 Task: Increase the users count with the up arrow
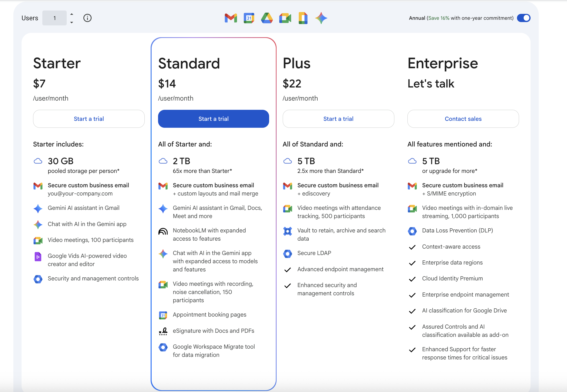click(72, 14)
